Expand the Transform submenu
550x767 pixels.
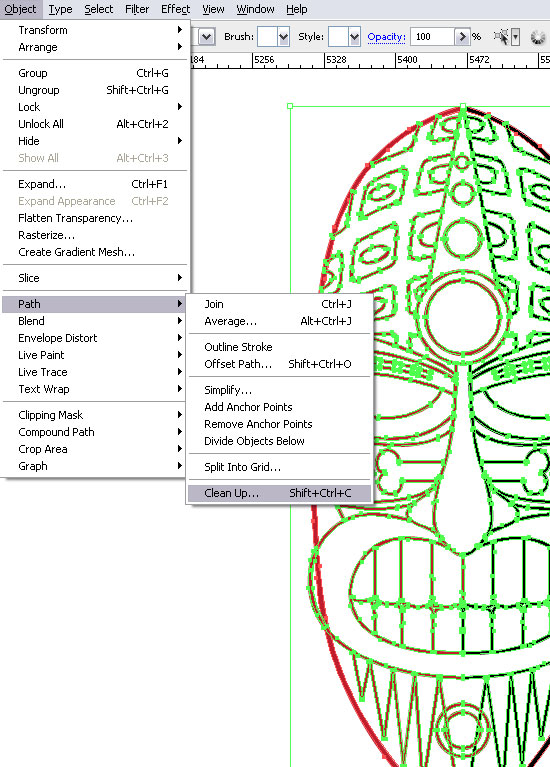[94, 30]
